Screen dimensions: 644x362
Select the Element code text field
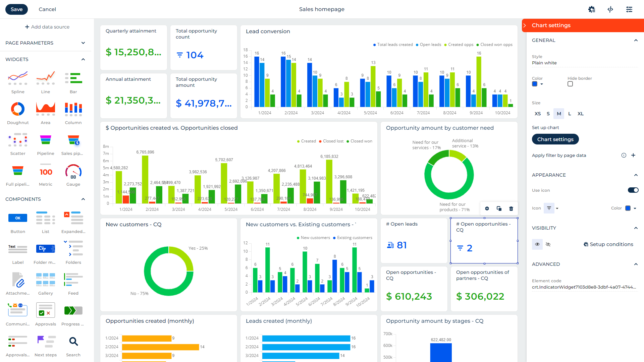(x=584, y=287)
